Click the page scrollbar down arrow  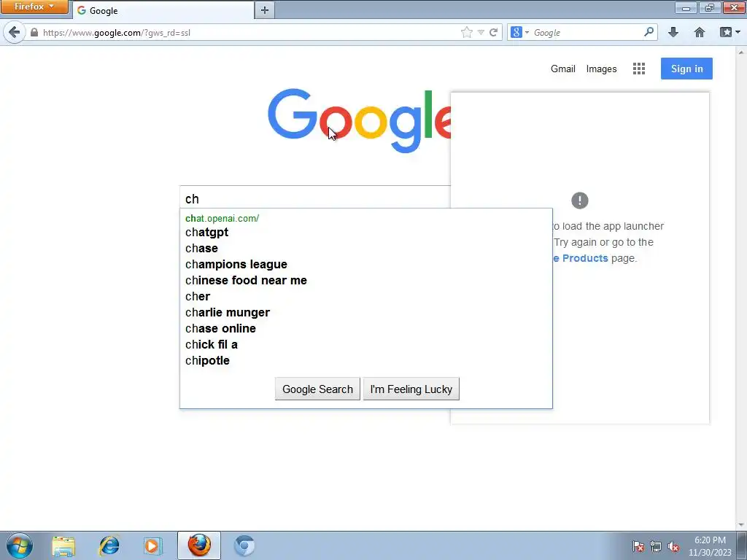[742, 525]
